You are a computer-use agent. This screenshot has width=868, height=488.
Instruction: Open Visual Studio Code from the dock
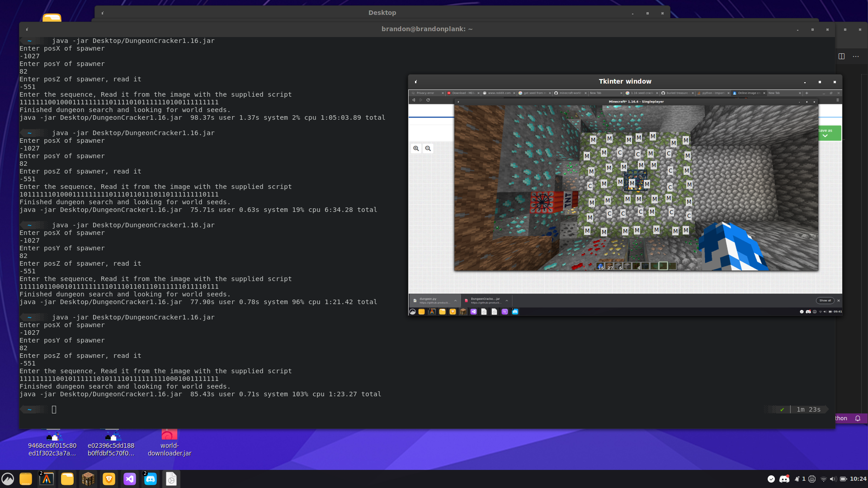tap(130, 479)
